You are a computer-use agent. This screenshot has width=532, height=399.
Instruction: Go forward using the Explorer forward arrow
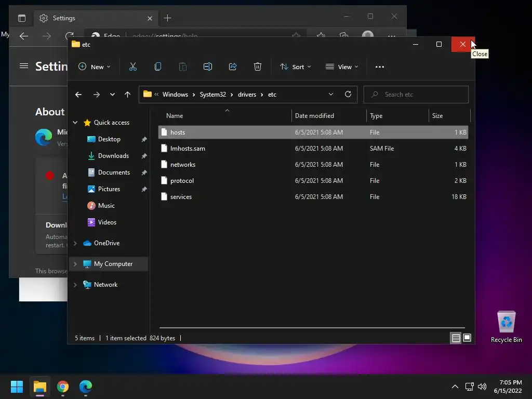click(96, 95)
